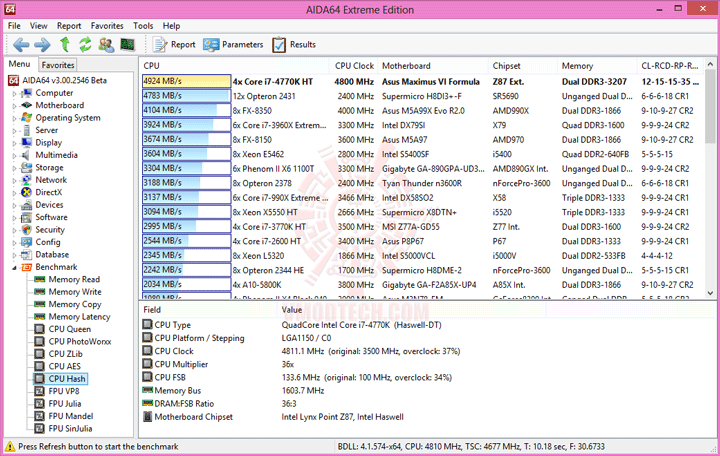The height and width of the screenshot is (456, 720).
Task: Switch to the Favorites tab in sidebar
Action: 58,65
